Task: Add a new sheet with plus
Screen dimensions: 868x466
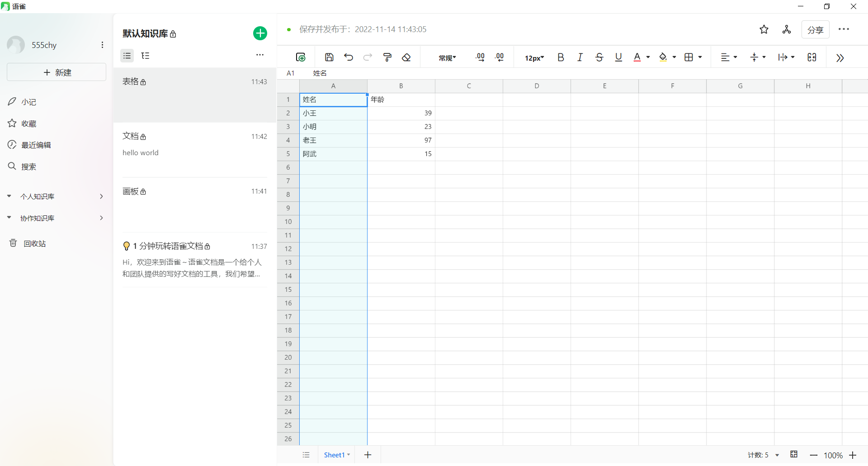Action: 368,455
